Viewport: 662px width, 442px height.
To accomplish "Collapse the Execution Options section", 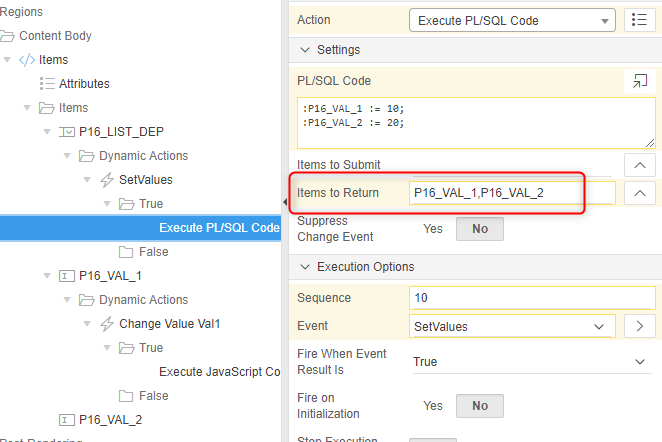I will pyautogui.click(x=305, y=267).
